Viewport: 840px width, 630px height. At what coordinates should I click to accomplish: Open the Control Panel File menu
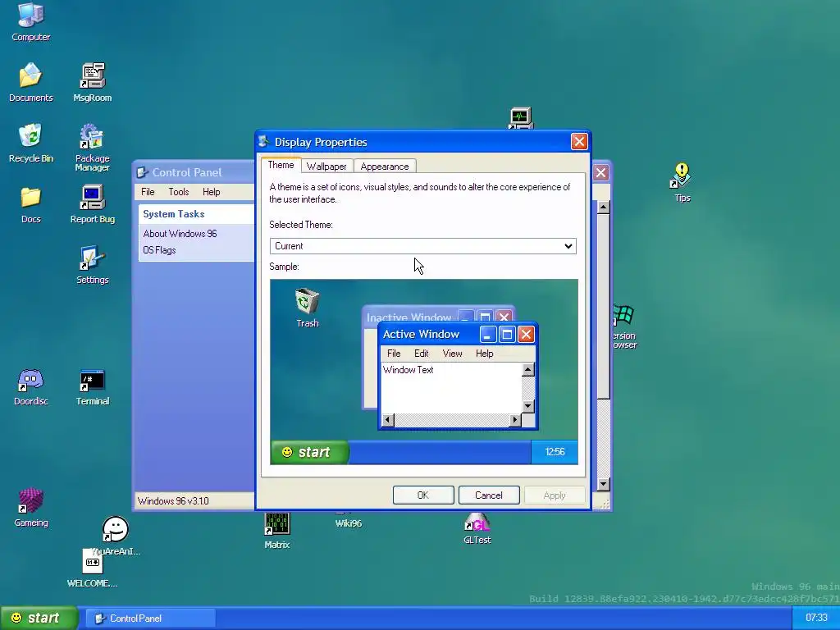tap(148, 192)
